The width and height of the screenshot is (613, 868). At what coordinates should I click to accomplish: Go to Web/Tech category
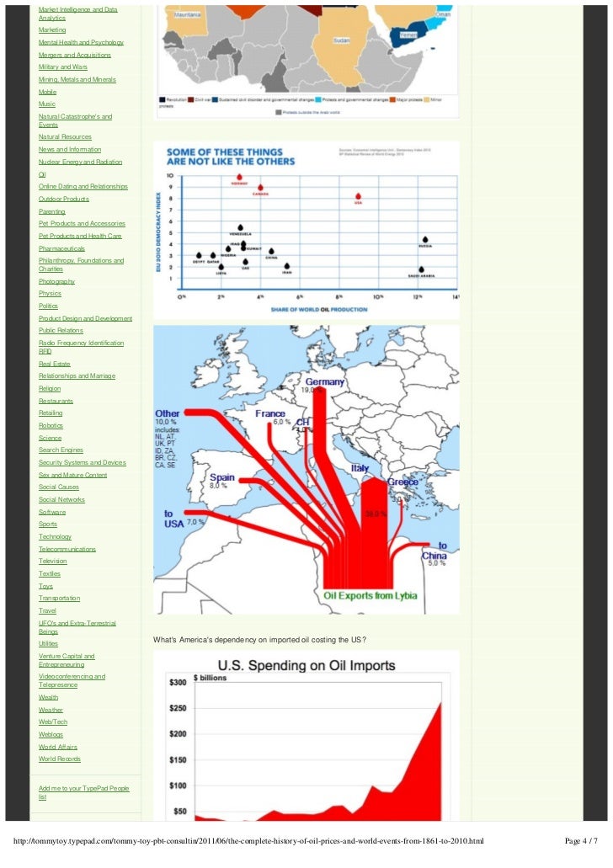53,722
